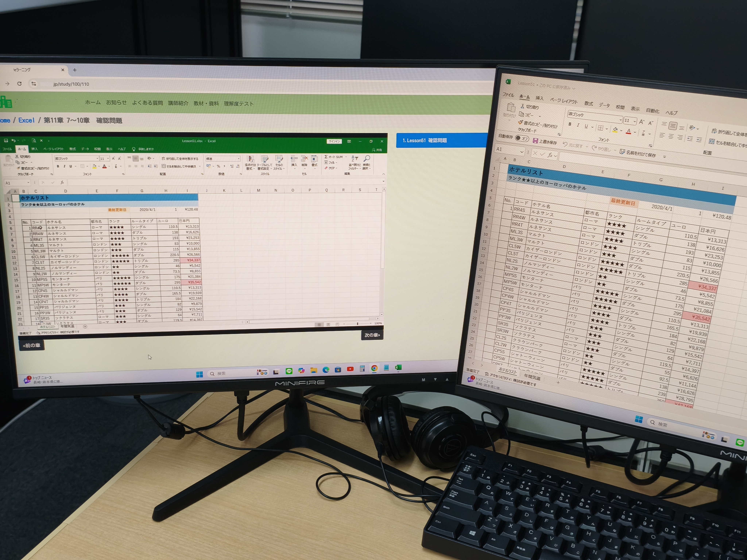Toggle Italic (I) in the Excel font group
The width and height of the screenshot is (747, 560).
click(578, 125)
